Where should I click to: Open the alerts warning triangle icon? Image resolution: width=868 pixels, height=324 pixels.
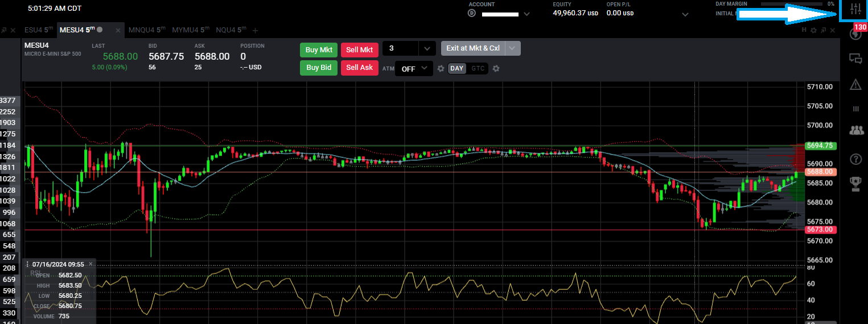855,85
